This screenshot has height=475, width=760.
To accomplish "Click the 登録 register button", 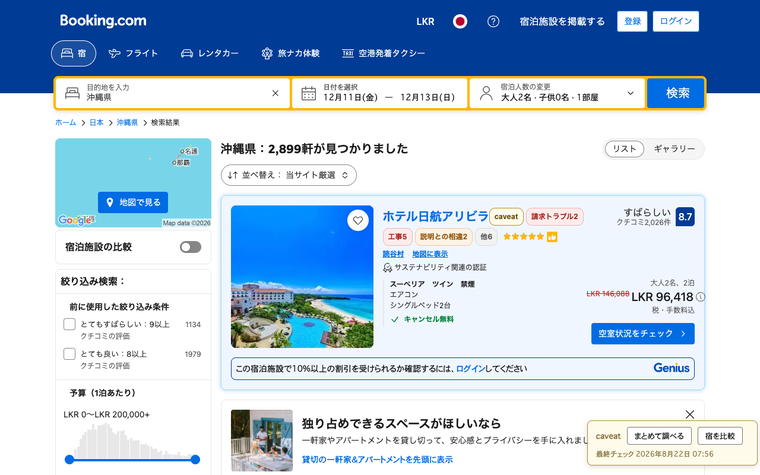I will (x=632, y=21).
